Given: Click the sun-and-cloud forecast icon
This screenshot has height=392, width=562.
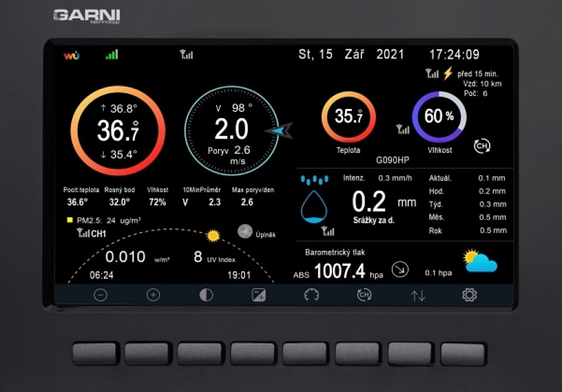Looking at the screenshot, I should (x=480, y=261).
